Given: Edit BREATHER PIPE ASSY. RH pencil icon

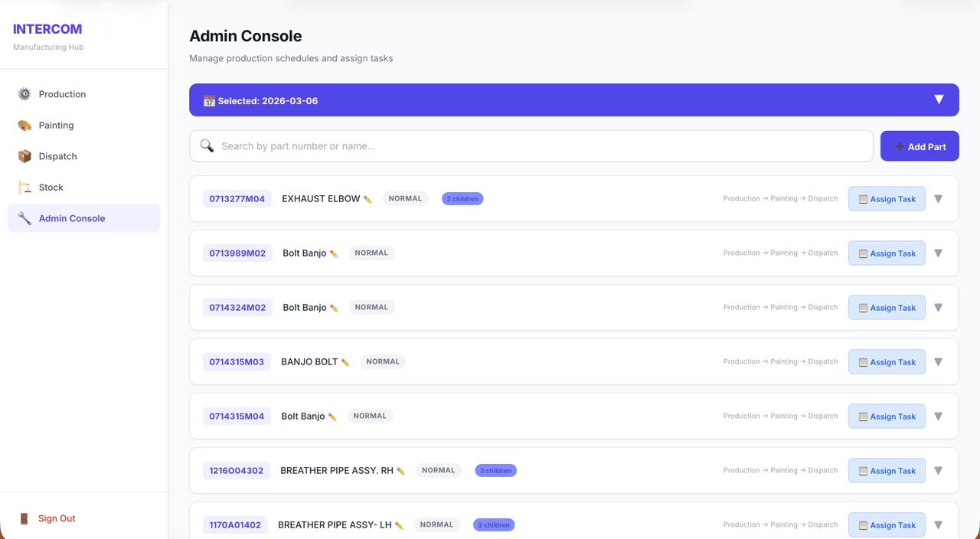Looking at the screenshot, I should coord(400,471).
